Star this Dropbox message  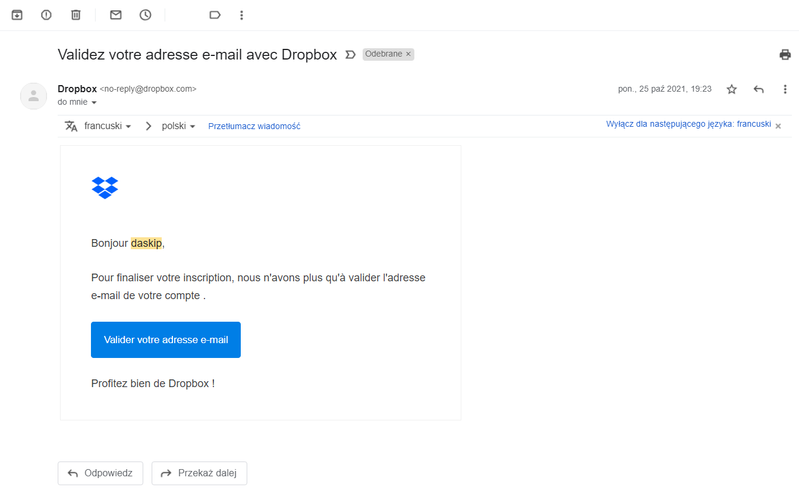point(732,89)
